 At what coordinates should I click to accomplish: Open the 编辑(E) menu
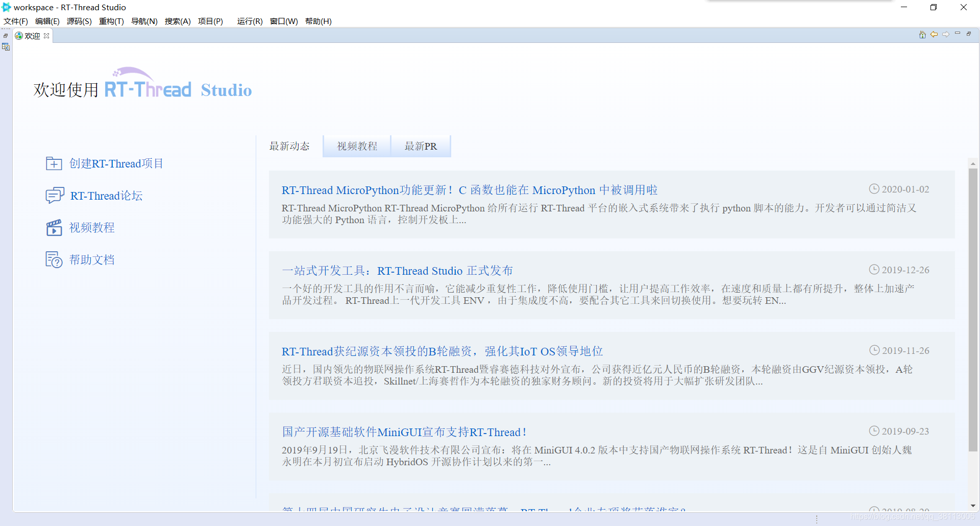pyautogui.click(x=47, y=21)
